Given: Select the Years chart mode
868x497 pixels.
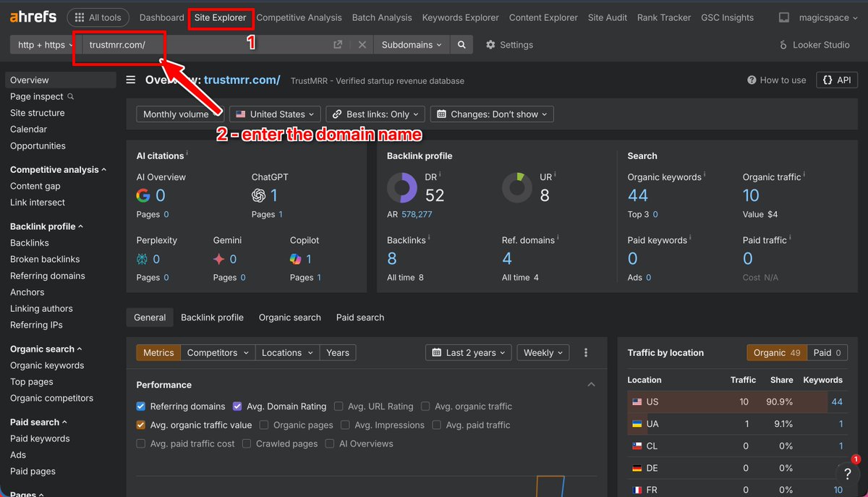Looking at the screenshot, I should click(338, 353).
